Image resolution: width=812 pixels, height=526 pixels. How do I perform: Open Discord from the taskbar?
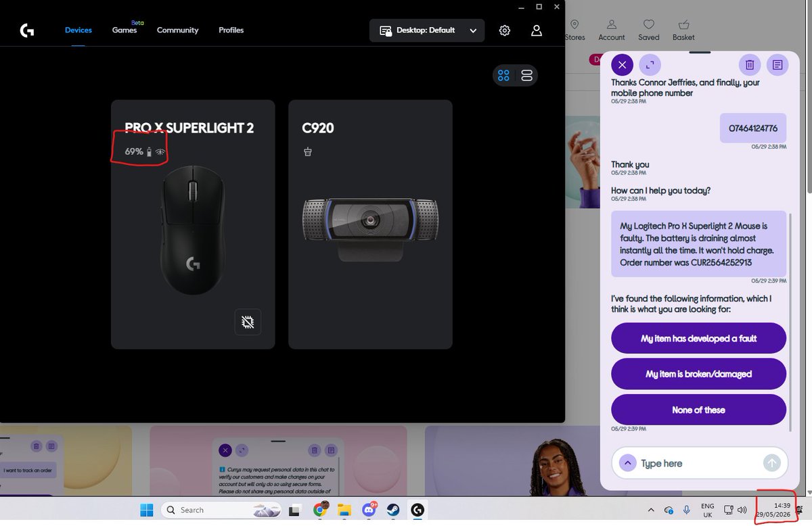click(x=369, y=510)
